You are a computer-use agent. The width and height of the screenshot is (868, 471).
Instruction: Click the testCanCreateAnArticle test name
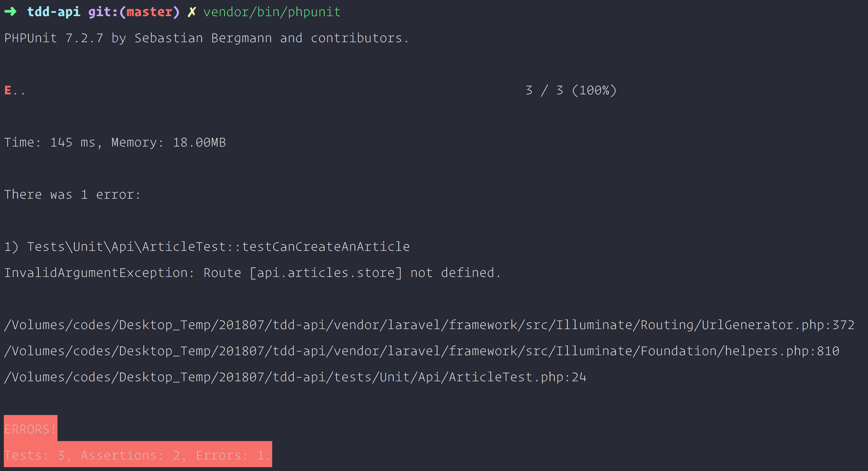pyautogui.click(x=326, y=247)
